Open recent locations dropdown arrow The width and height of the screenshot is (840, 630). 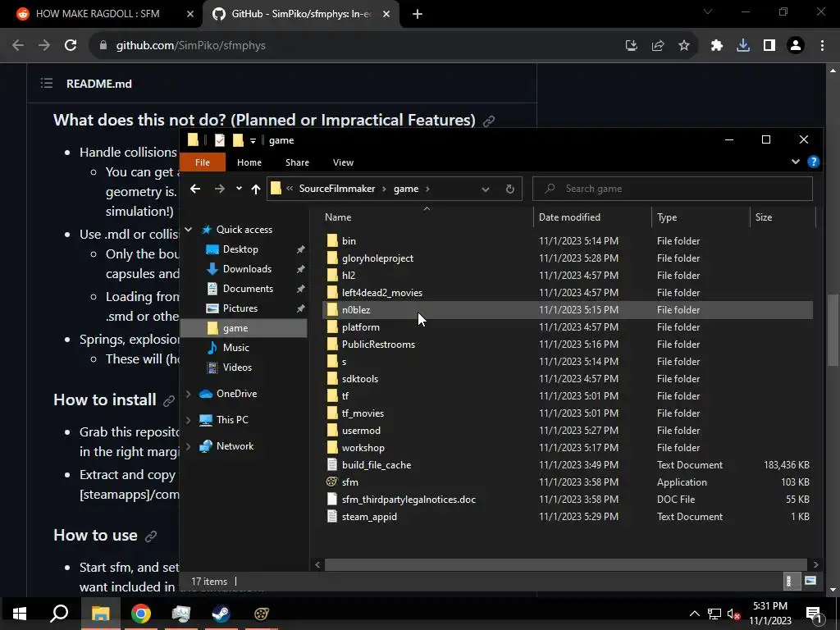click(x=239, y=189)
